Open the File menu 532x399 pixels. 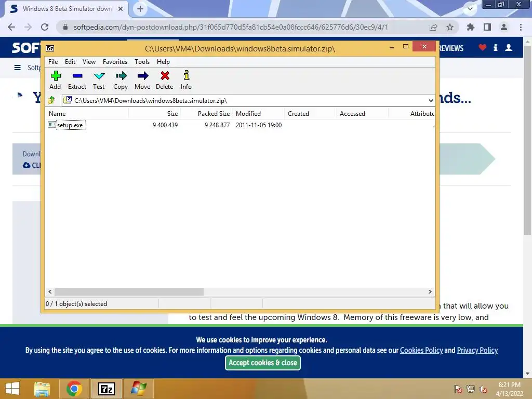(x=53, y=62)
